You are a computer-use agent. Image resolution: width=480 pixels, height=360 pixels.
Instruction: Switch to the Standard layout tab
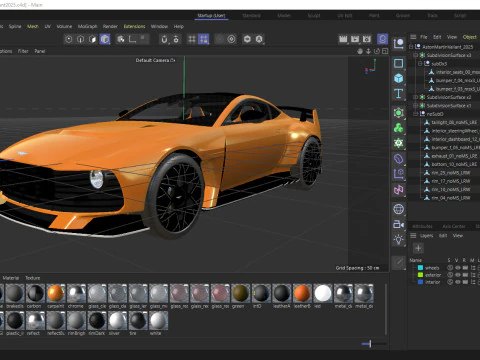point(251,15)
